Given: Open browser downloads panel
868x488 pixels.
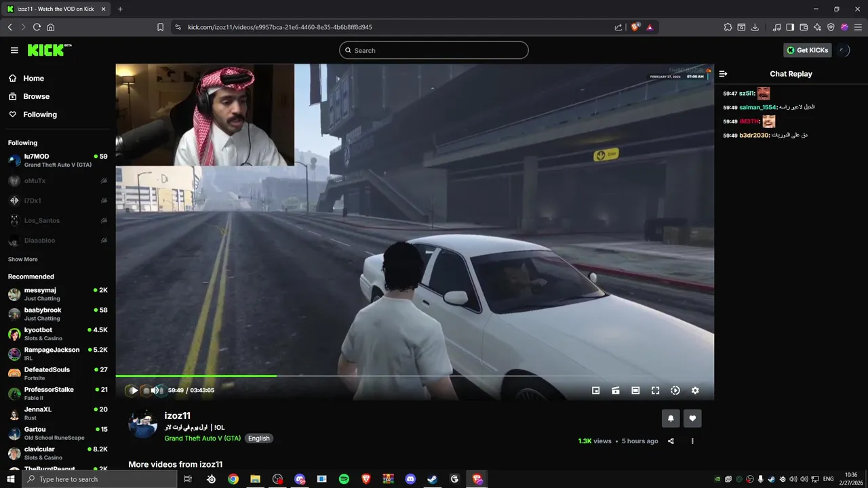Looking at the screenshot, I should click(755, 27).
